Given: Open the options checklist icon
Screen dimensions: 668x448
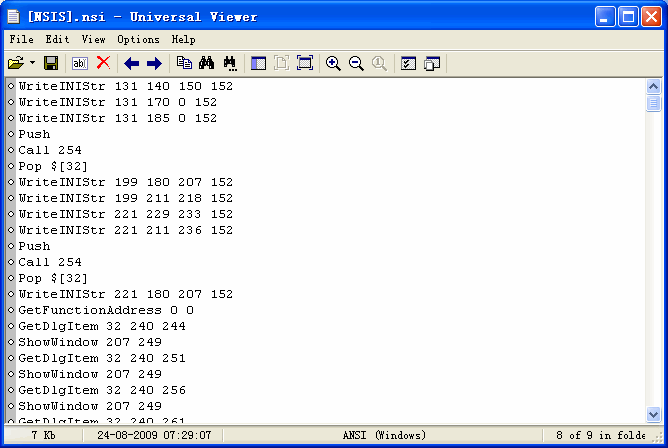Looking at the screenshot, I should 408,63.
